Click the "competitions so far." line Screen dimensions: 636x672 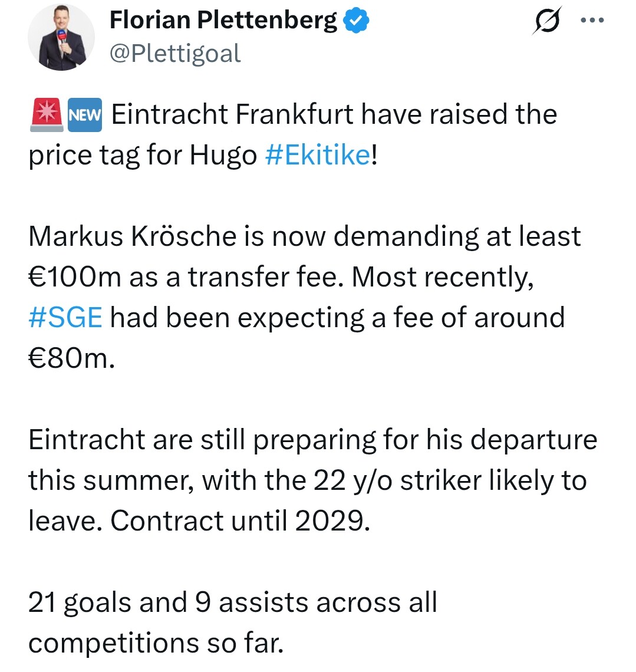[156, 643]
